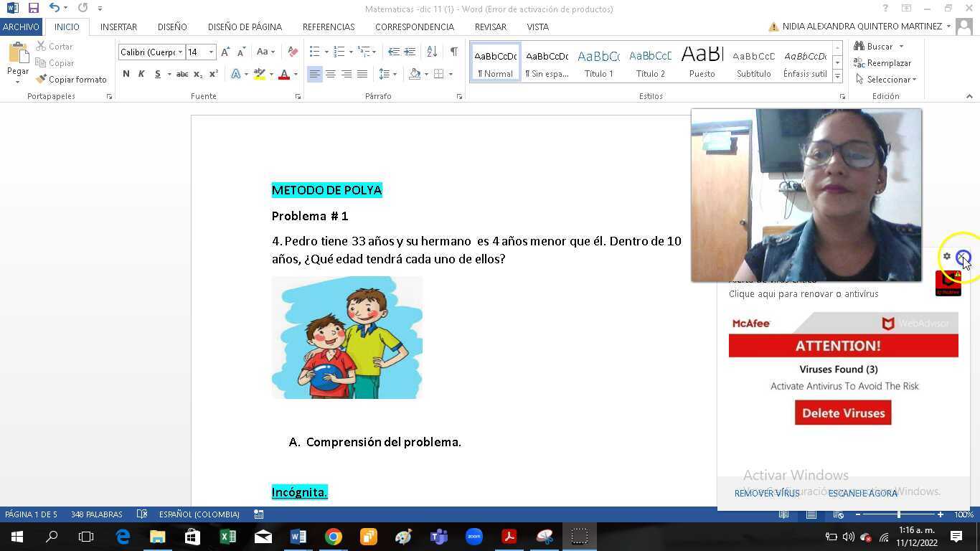The width and height of the screenshot is (980, 551).
Task: Apply bullet list formatting
Action: (x=314, y=52)
